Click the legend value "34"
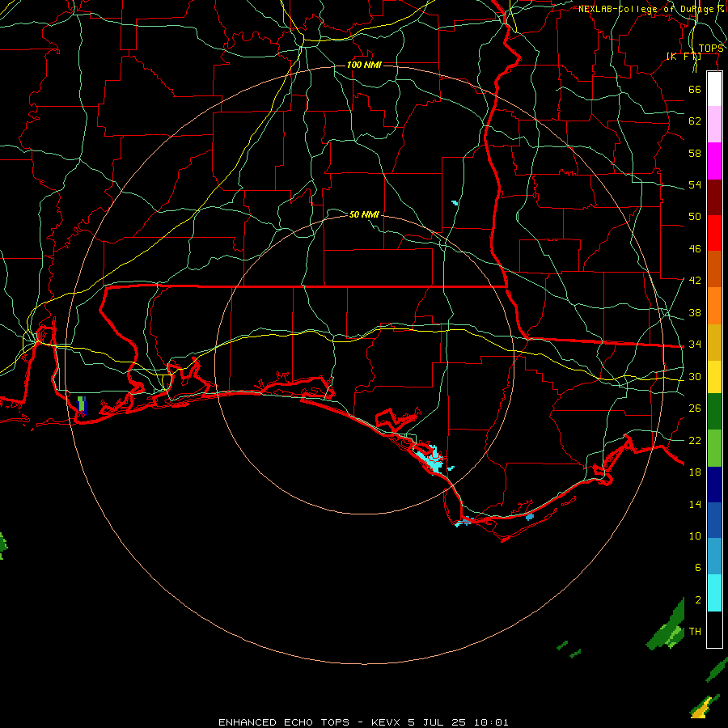 (695, 345)
